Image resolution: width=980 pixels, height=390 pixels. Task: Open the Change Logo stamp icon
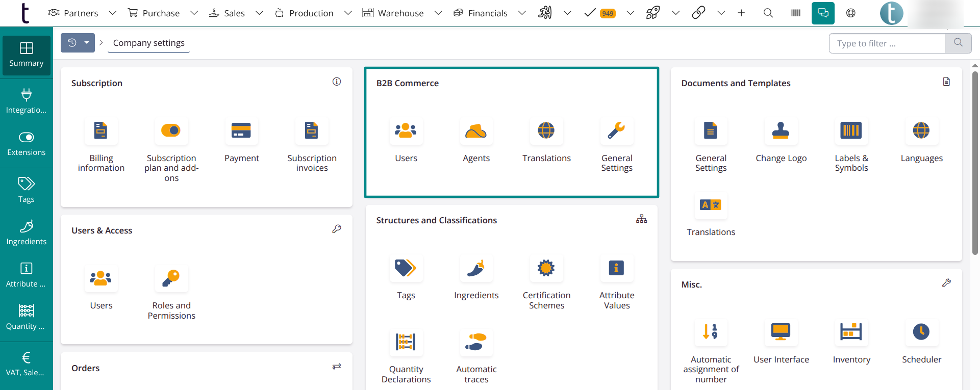[781, 131]
